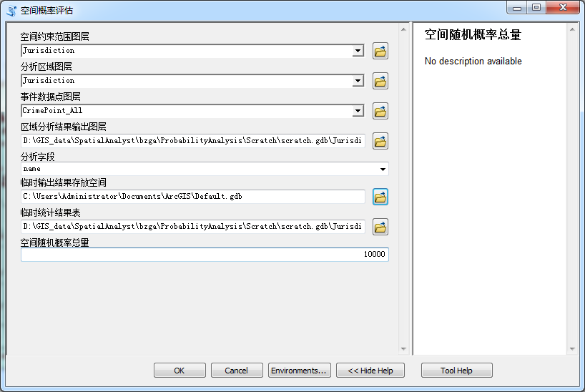Click the text No description available
Image resolution: width=585 pixels, height=392 pixels.
(473, 62)
